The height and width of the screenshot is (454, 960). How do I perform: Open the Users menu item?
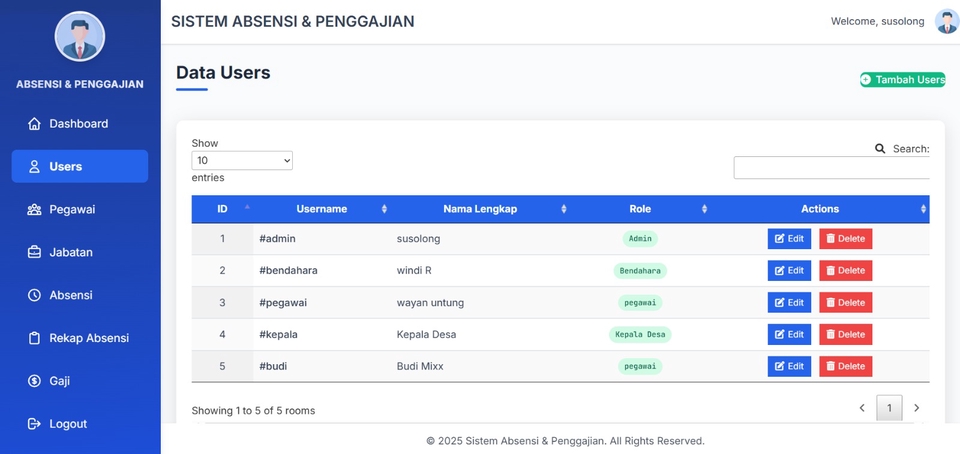click(80, 167)
